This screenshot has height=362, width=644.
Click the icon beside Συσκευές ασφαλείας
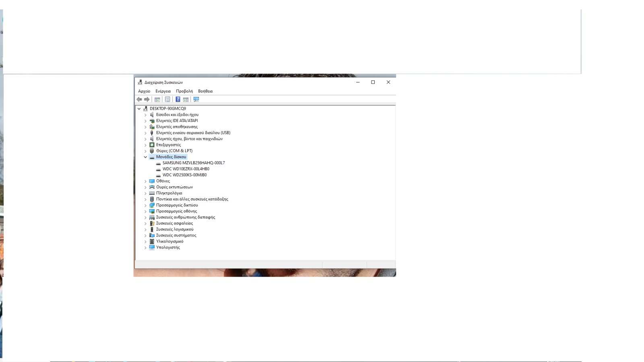coord(152,223)
